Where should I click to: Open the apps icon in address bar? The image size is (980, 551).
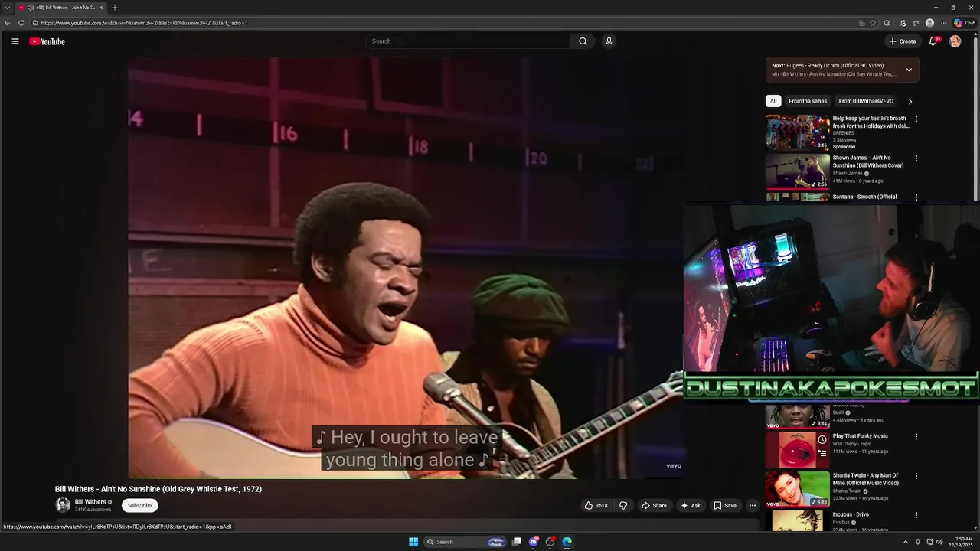pos(862,23)
